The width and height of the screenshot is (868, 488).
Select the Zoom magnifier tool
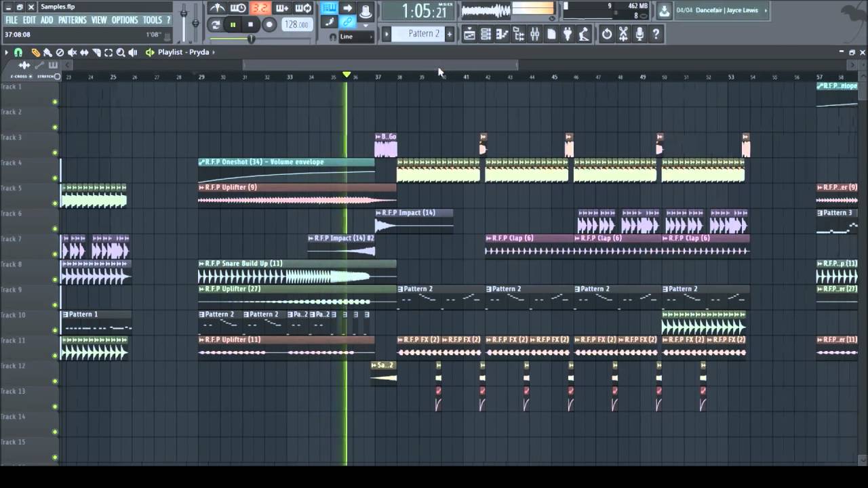(x=121, y=52)
